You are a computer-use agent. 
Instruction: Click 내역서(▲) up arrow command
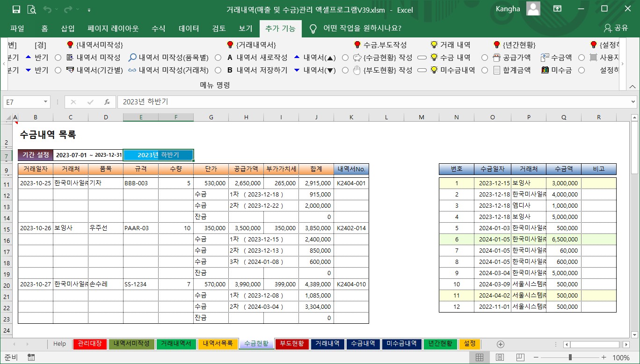click(315, 58)
